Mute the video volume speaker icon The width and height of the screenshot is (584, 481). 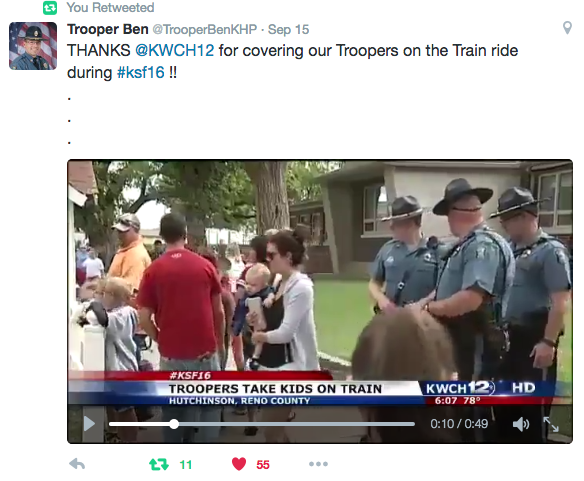tap(521, 424)
